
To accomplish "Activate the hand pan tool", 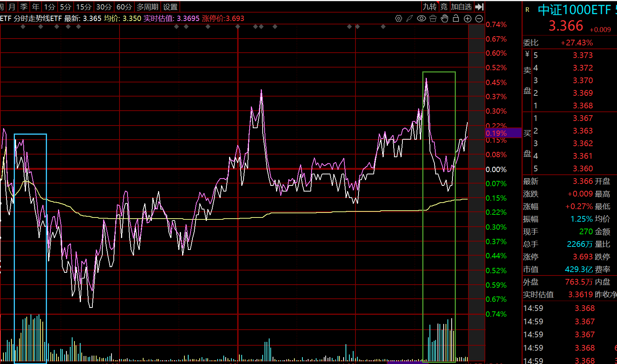I will 444,18.
